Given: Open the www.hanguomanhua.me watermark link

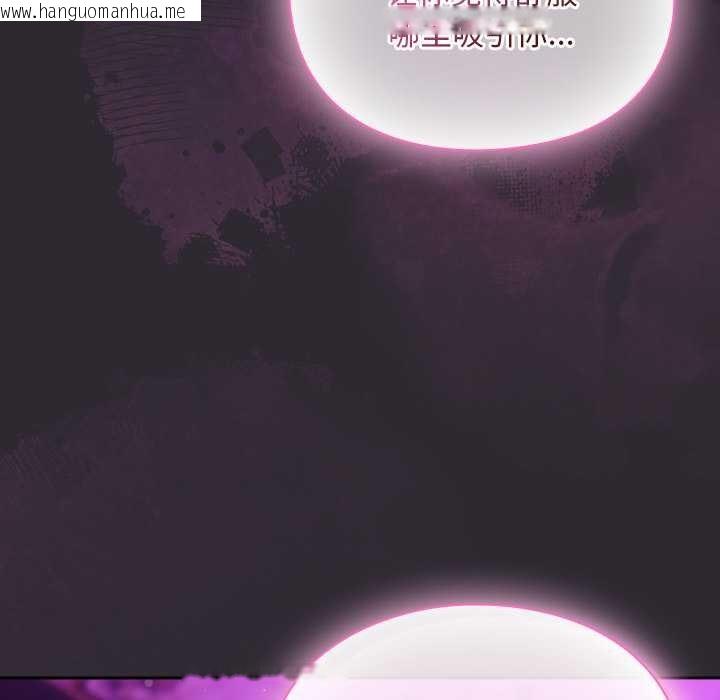Looking at the screenshot, I should (93, 11).
